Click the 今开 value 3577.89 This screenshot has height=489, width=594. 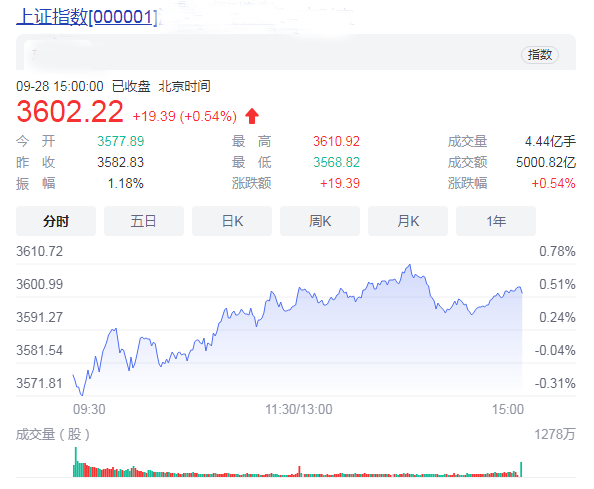click(120, 141)
